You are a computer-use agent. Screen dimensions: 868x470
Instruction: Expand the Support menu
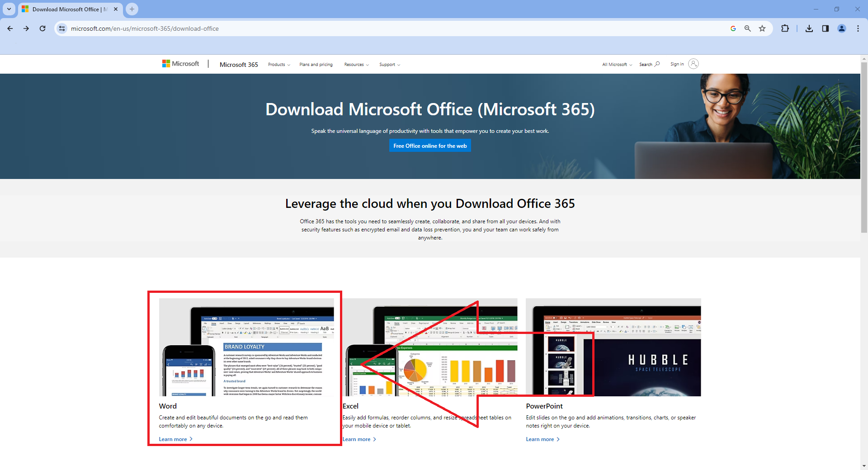pos(390,65)
